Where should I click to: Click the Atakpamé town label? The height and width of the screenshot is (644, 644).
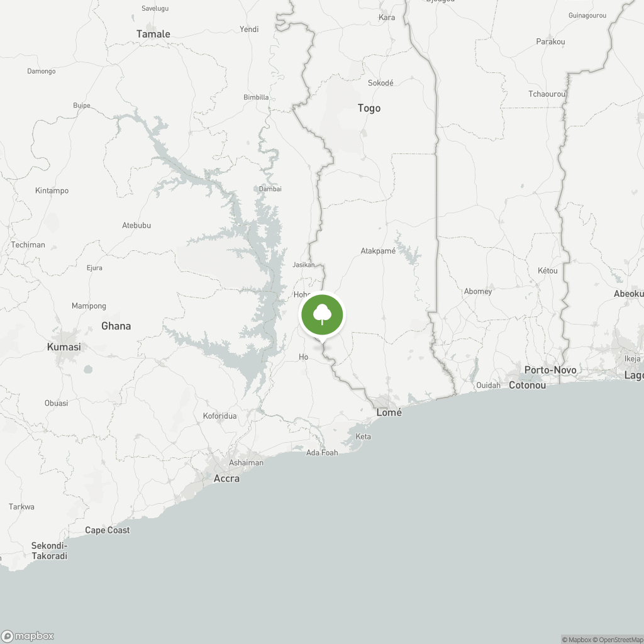(378, 251)
